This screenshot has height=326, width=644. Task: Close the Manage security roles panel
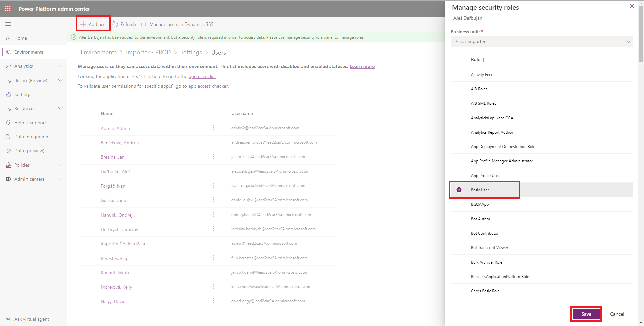tap(632, 6)
